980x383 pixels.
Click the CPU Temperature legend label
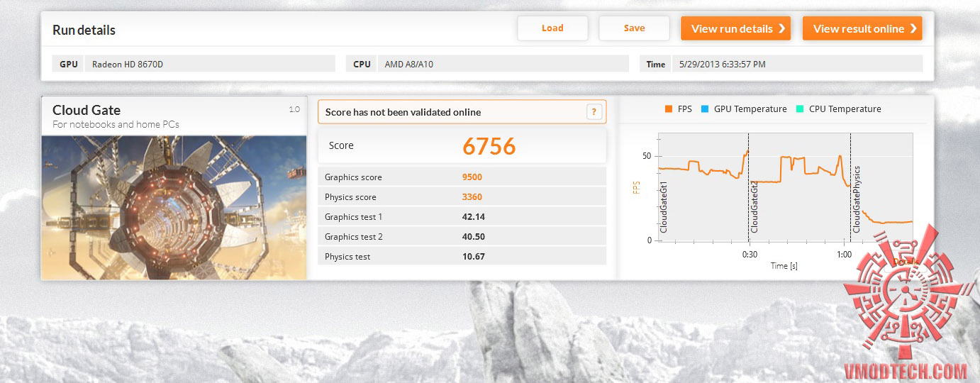(x=845, y=109)
